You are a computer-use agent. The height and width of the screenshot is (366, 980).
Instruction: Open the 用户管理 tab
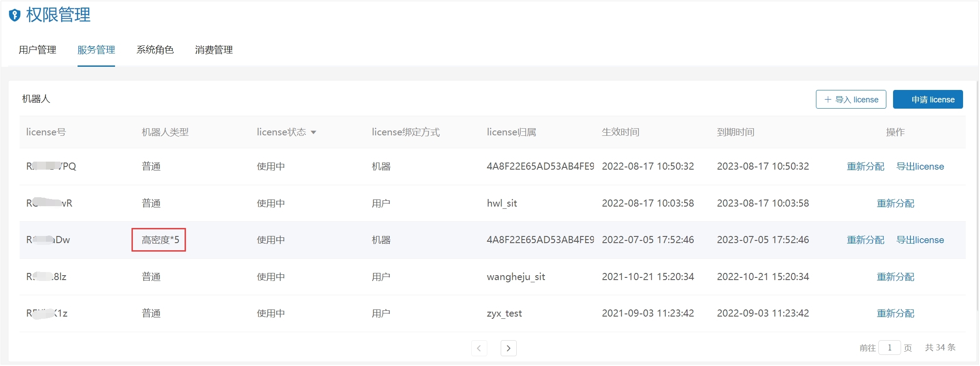[x=37, y=50]
